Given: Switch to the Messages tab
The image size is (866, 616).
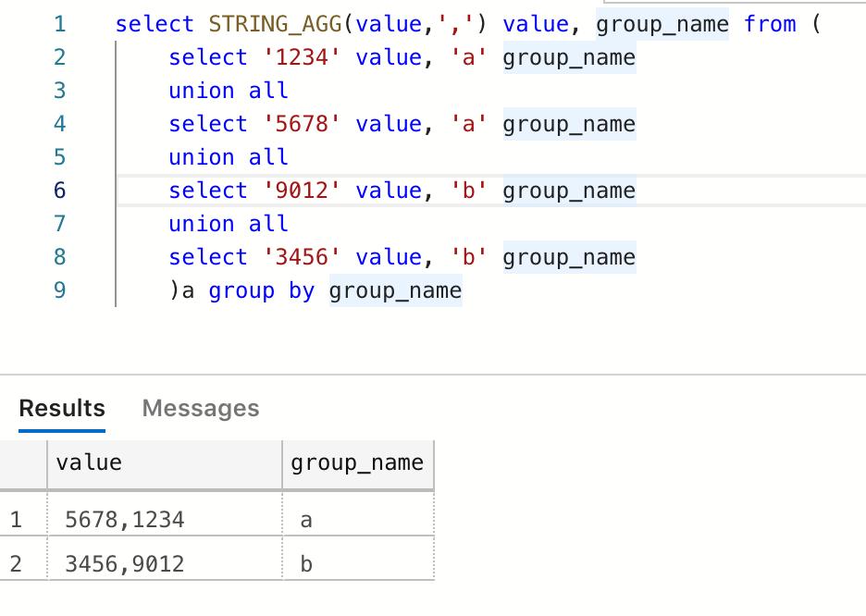Looking at the screenshot, I should [201, 409].
